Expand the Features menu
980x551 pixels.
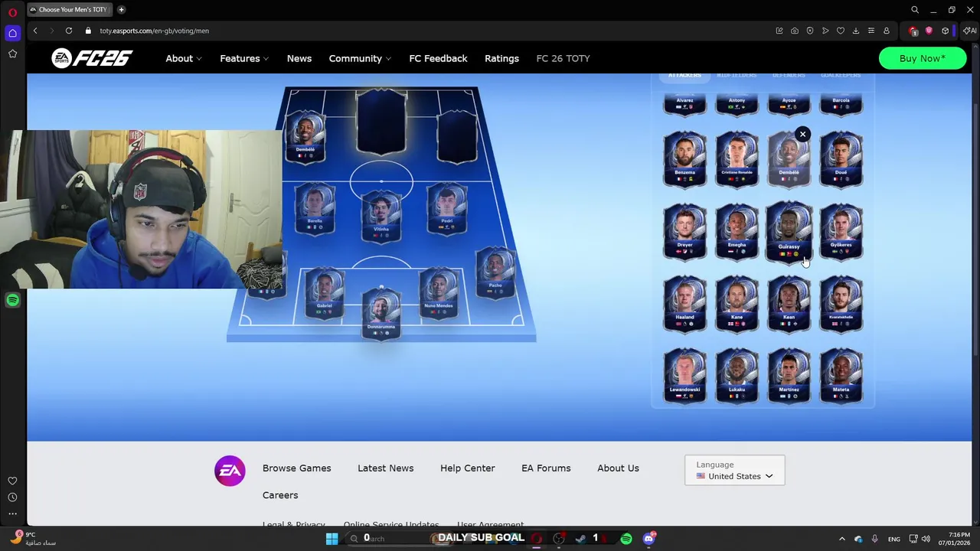pyautogui.click(x=244, y=58)
